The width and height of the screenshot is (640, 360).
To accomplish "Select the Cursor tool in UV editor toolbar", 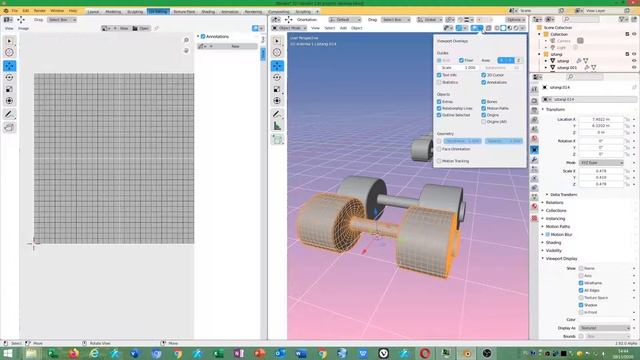I will point(9,52).
